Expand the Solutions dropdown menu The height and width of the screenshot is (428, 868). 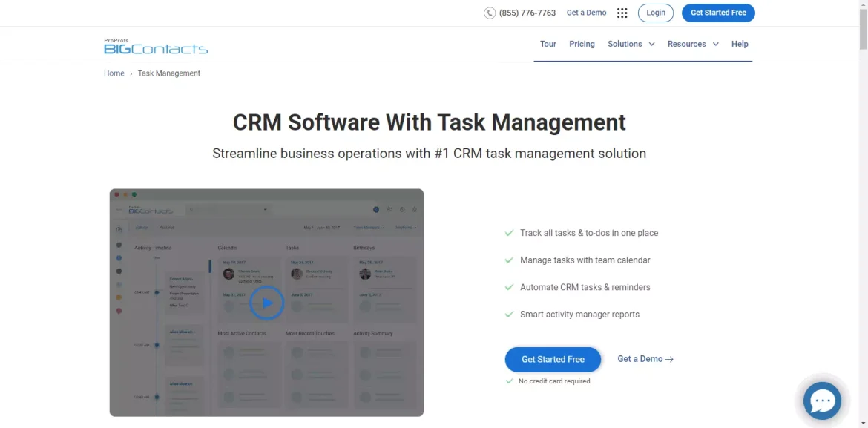coord(631,44)
